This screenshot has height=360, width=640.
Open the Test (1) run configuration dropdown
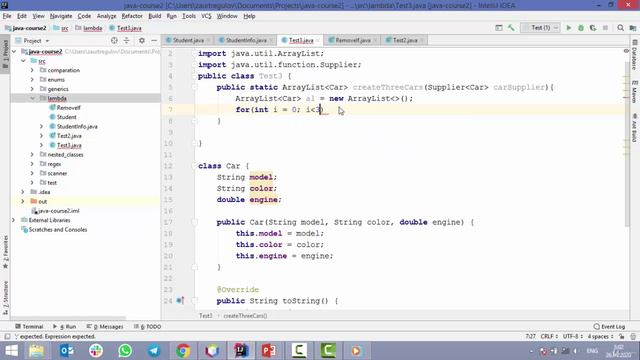point(540,28)
